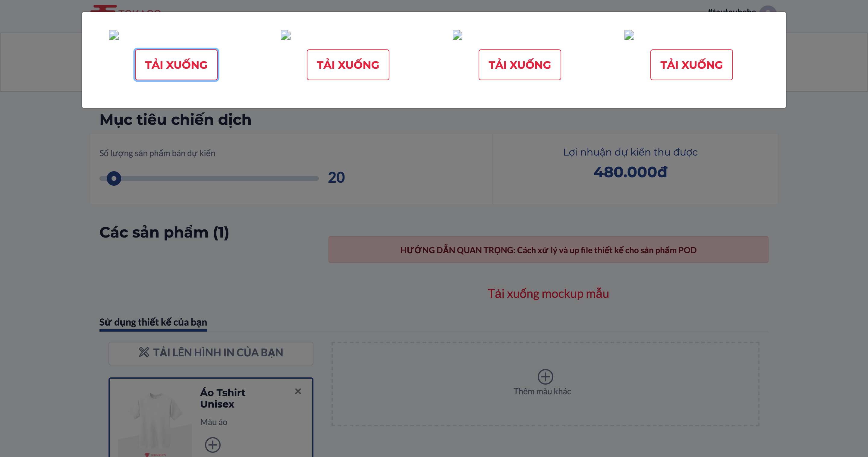
Task: Click the third TẢI XUỐNG download button
Action: pyautogui.click(x=520, y=65)
